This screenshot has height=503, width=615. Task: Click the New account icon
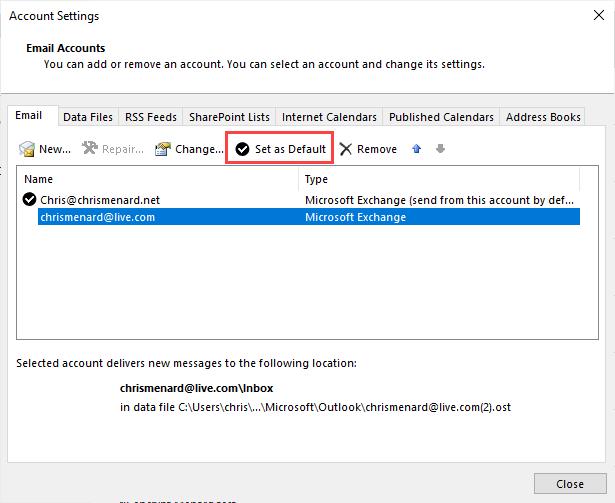click(27, 150)
